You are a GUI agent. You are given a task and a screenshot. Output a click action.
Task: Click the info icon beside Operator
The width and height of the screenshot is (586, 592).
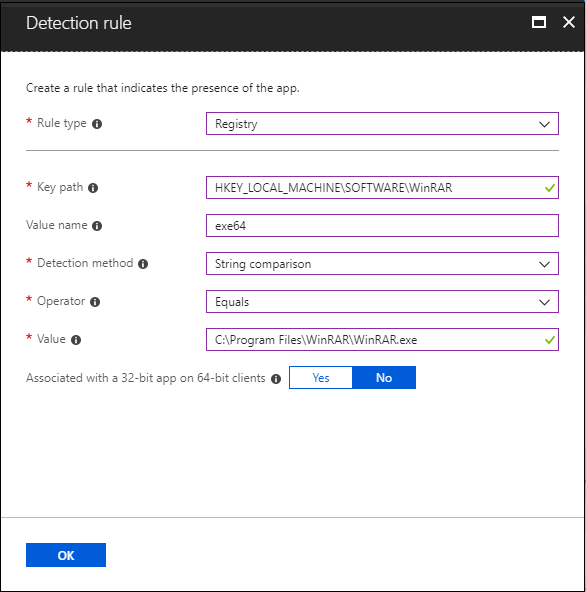[x=95, y=302]
